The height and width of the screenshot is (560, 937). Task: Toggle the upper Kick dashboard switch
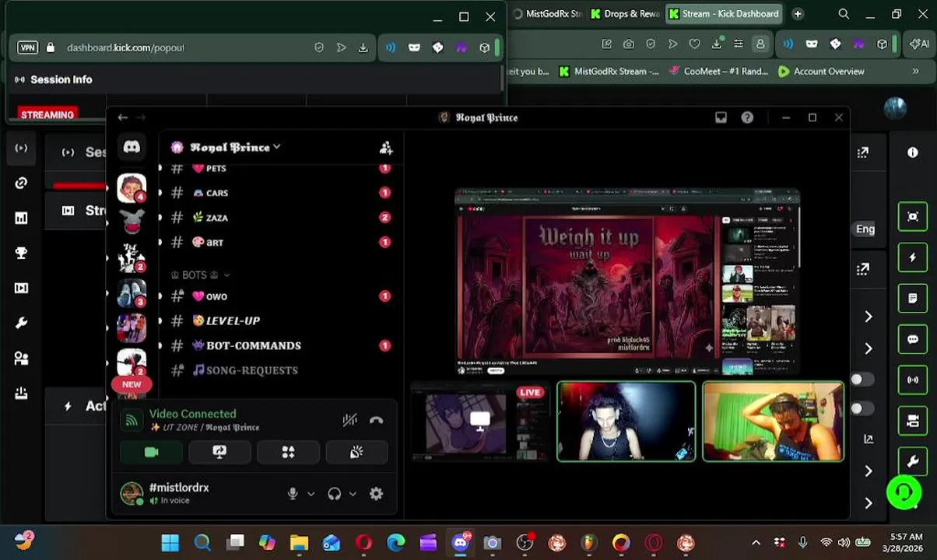[x=861, y=379]
